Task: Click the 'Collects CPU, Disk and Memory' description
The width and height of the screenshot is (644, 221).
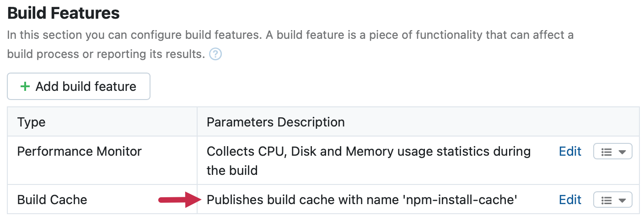Action: click(x=368, y=151)
